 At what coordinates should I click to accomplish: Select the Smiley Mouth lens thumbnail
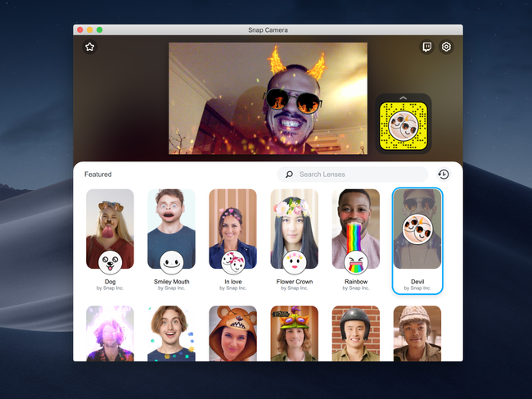coord(171,229)
